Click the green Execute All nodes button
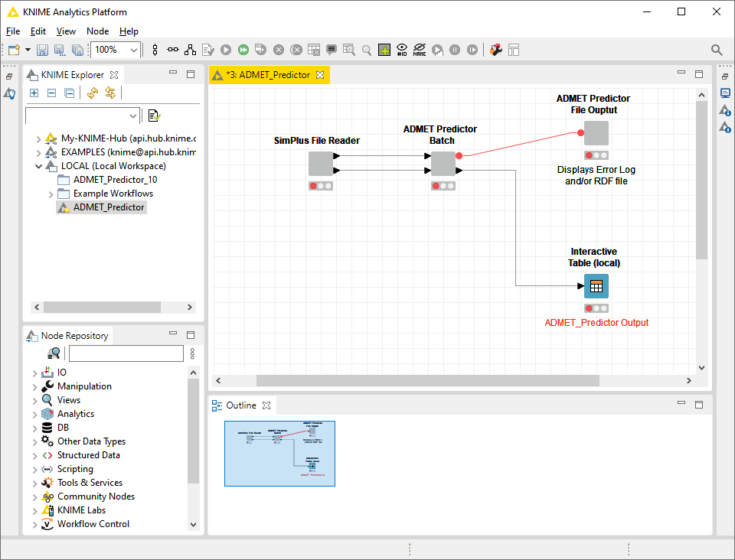 243,50
